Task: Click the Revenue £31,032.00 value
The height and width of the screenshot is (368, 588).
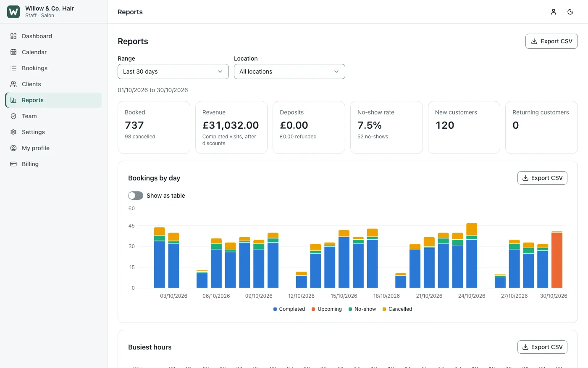Action: (x=231, y=125)
